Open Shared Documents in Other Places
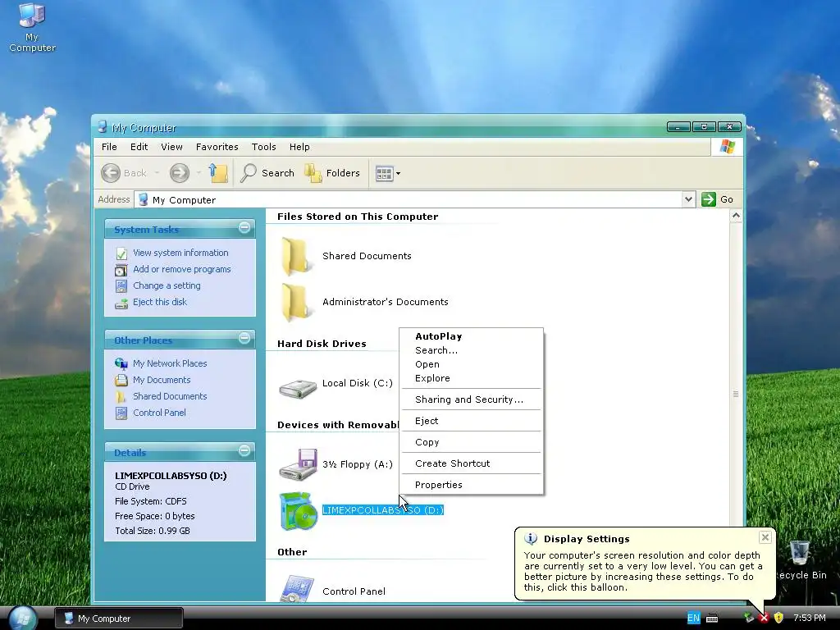This screenshot has width=840, height=630. 170,396
